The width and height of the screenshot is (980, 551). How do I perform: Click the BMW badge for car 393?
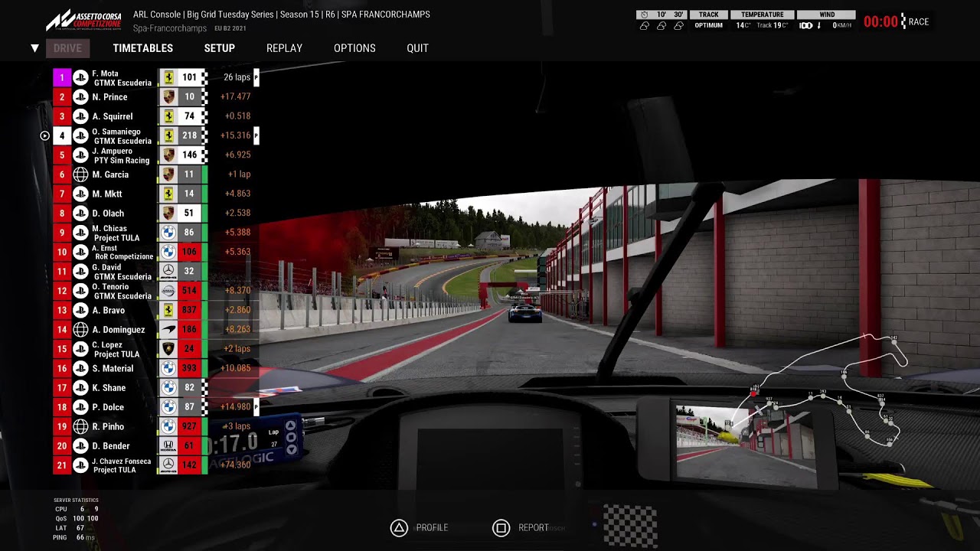click(x=168, y=369)
